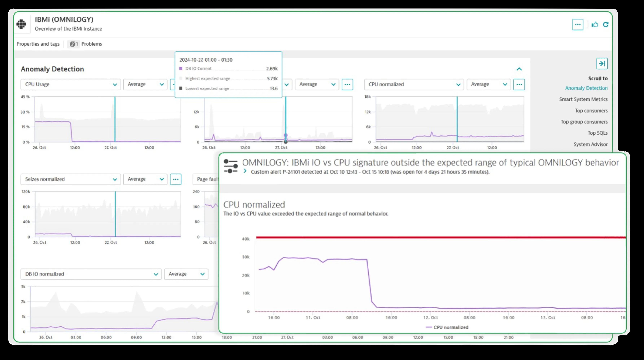The width and height of the screenshot is (644, 360).
Task: Click the refresh icon in header
Action: (606, 25)
